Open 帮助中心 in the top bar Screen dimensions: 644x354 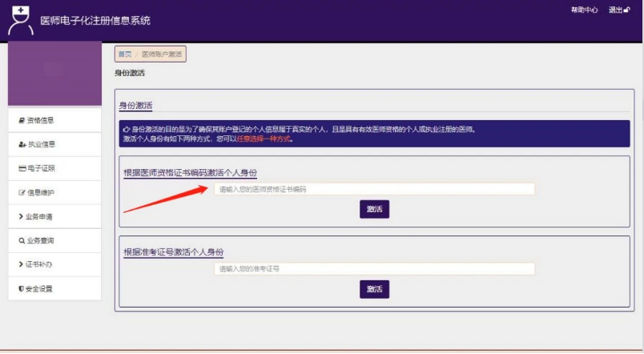tap(585, 10)
